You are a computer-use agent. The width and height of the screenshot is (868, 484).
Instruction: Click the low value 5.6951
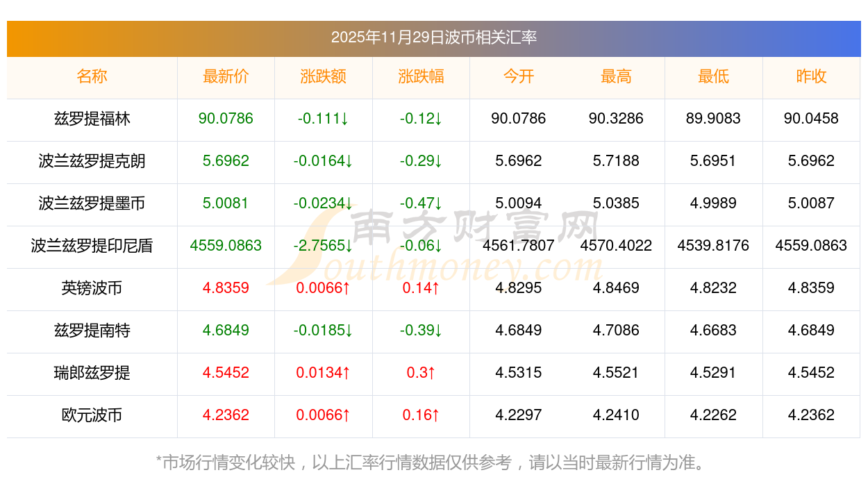pos(714,161)
